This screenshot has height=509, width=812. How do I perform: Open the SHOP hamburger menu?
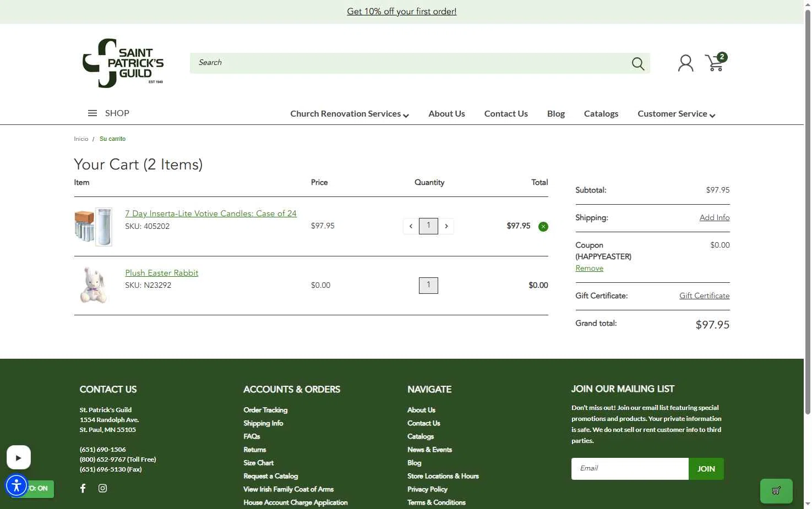(108, 113)
